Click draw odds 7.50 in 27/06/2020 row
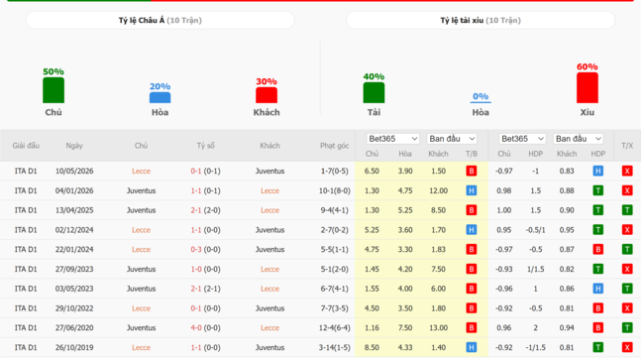 click(x=405, y=328)
